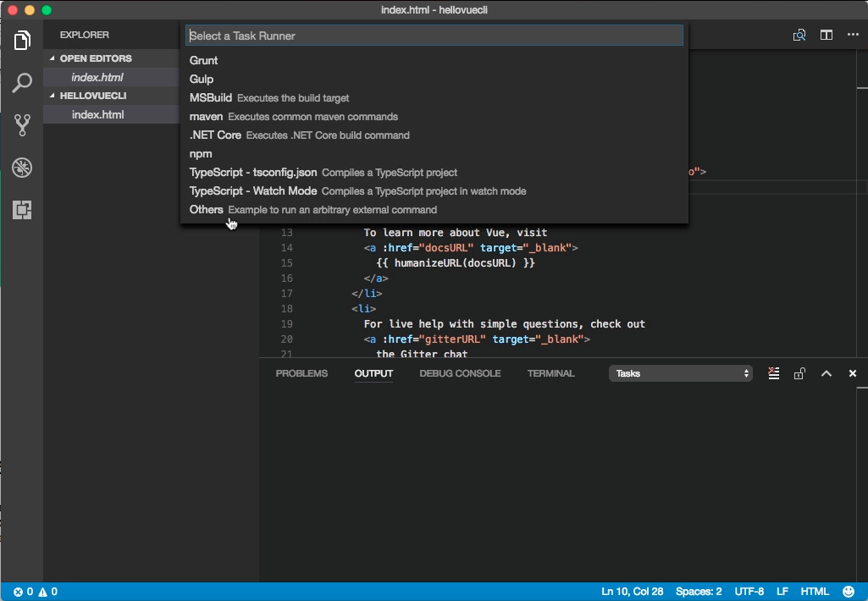Open the Tasks output channel dropdown
The width and height of the screenshot is (868, 601).
click(x=681, y=373)
